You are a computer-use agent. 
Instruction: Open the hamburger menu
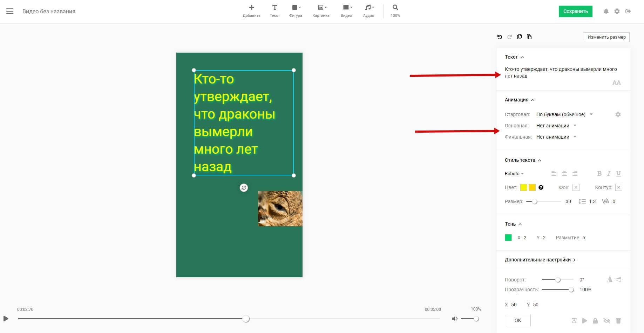click(x=10, y=11)
